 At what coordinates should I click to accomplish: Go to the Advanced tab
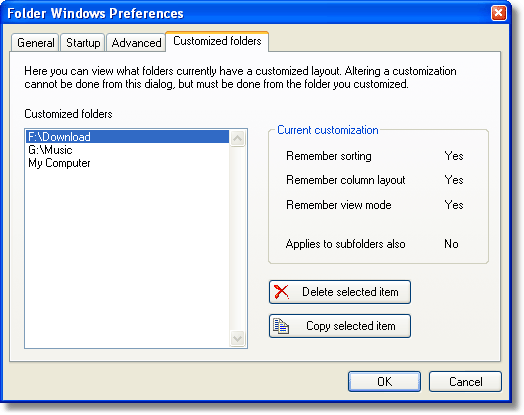136,43
